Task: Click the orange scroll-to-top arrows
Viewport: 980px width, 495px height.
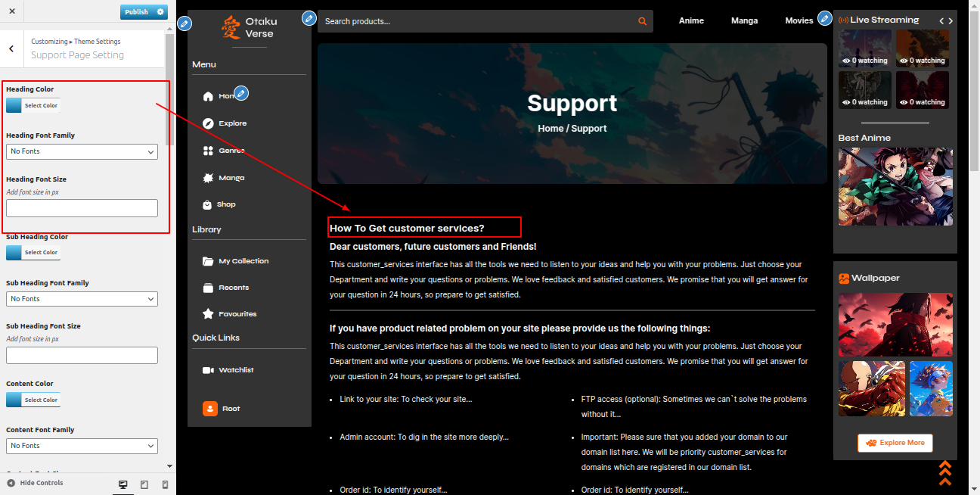Action: tap(944, 473)
